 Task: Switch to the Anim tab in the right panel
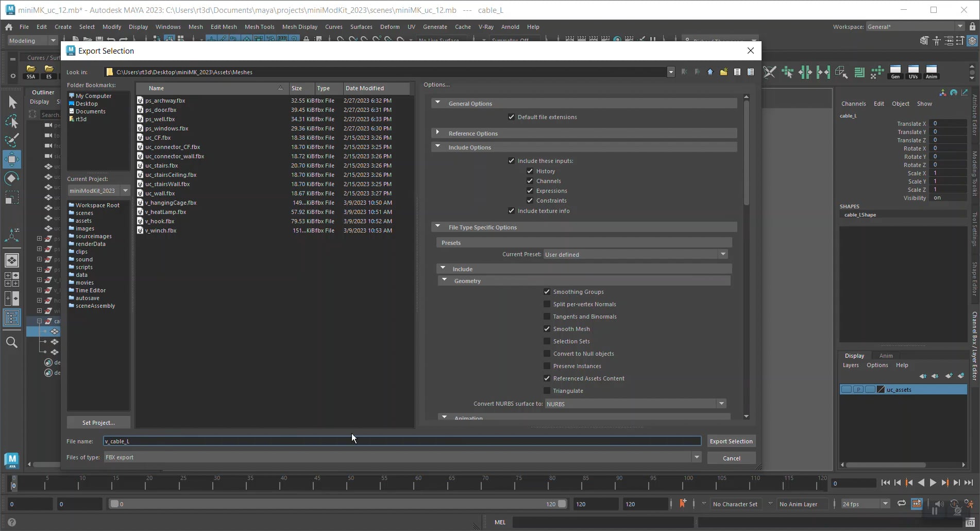click(887, 356)
